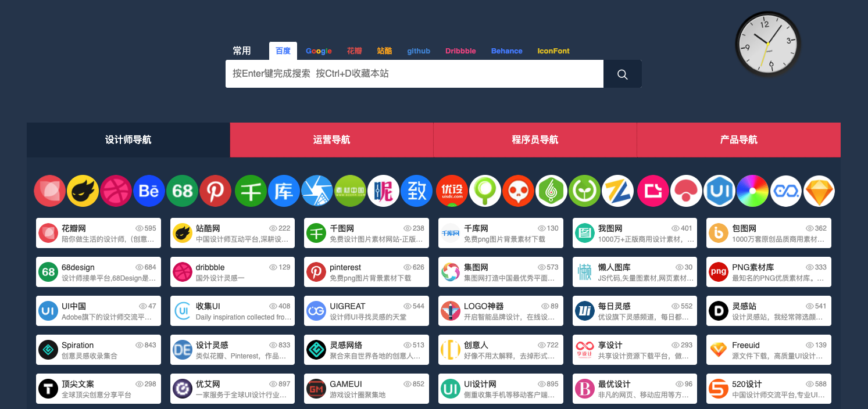The height and width of the screenshot is (409, 868).
Task: Open the yellow ZCOOL flame icon in the round icon strip
Action: click(x=83, y=191)
